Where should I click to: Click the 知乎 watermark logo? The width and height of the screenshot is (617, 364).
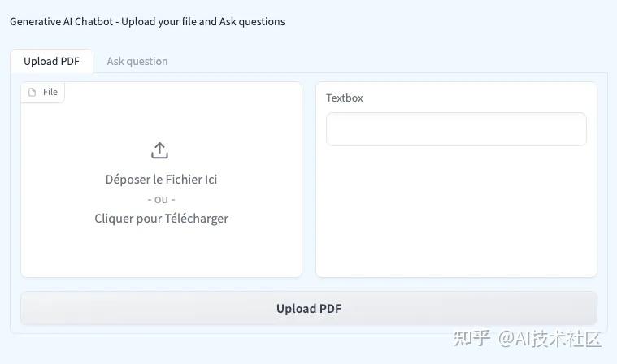point(472,338)
